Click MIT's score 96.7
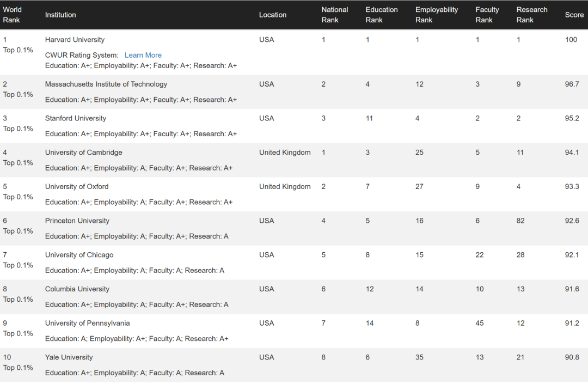The image size is (588, 384). (572, 84)
